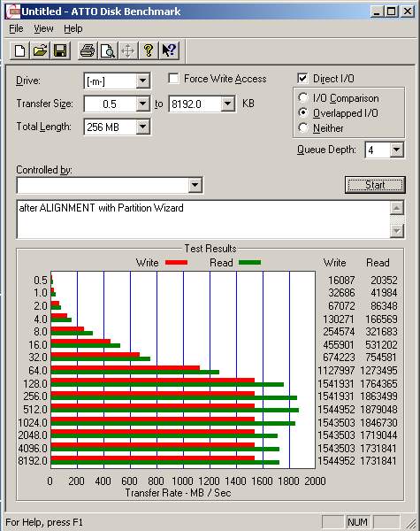Click the description box's up scroll arrow
Image resolution: width=420 pixels, height=531 pixels.
pos(397,208)
